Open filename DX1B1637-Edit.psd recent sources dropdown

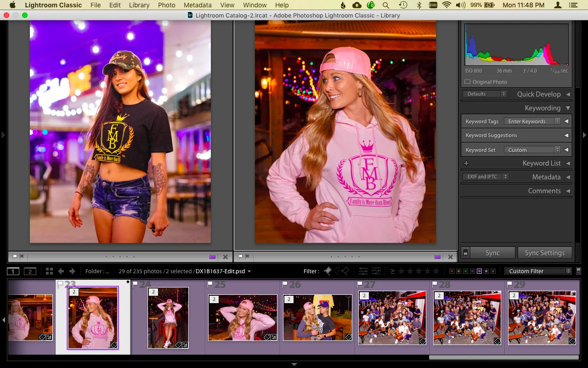tap(223, 271)
